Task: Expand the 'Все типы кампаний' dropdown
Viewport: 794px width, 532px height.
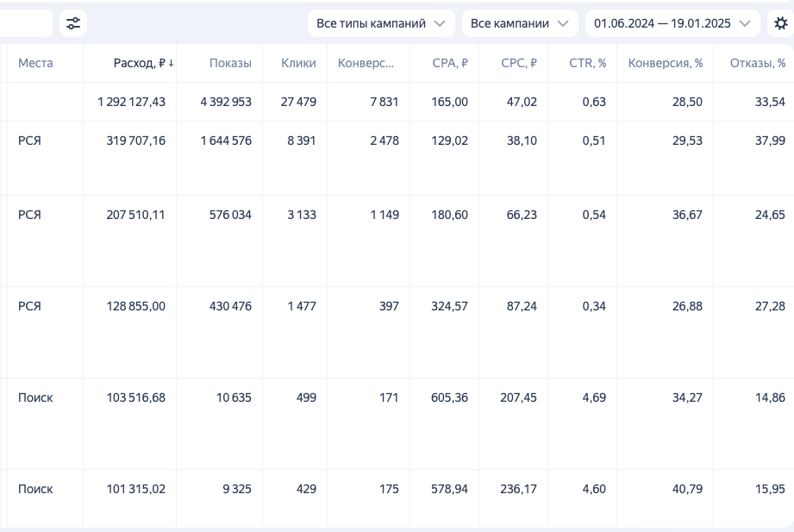Action: (x=382, y=23)
